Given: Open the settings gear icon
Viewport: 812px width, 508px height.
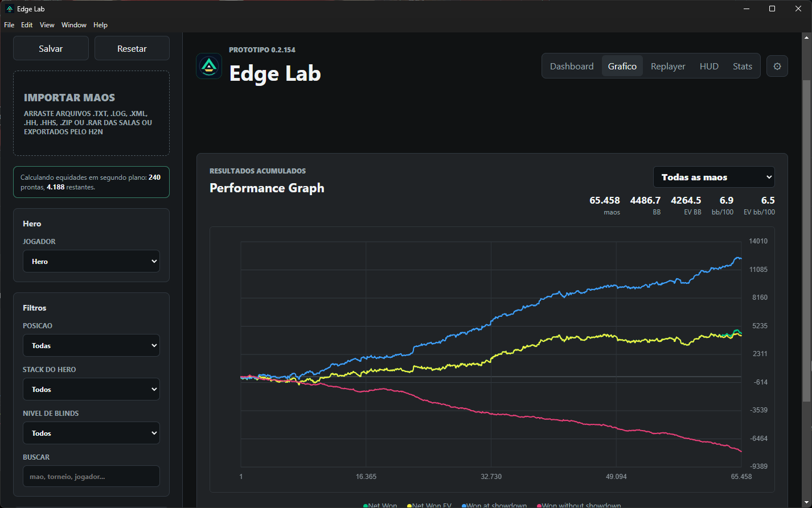Looking at the screenshot, I should click(777, 66).
